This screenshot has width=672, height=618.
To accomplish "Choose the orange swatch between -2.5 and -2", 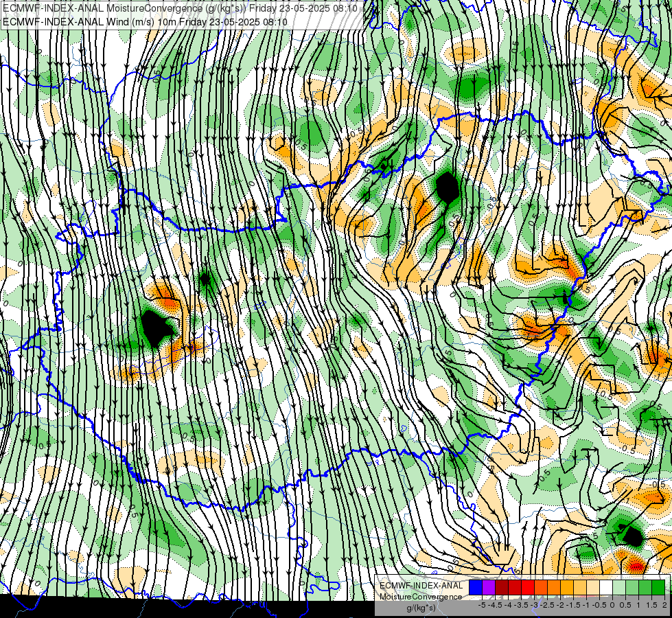I will pyautogui.click(x=554, y=587).
